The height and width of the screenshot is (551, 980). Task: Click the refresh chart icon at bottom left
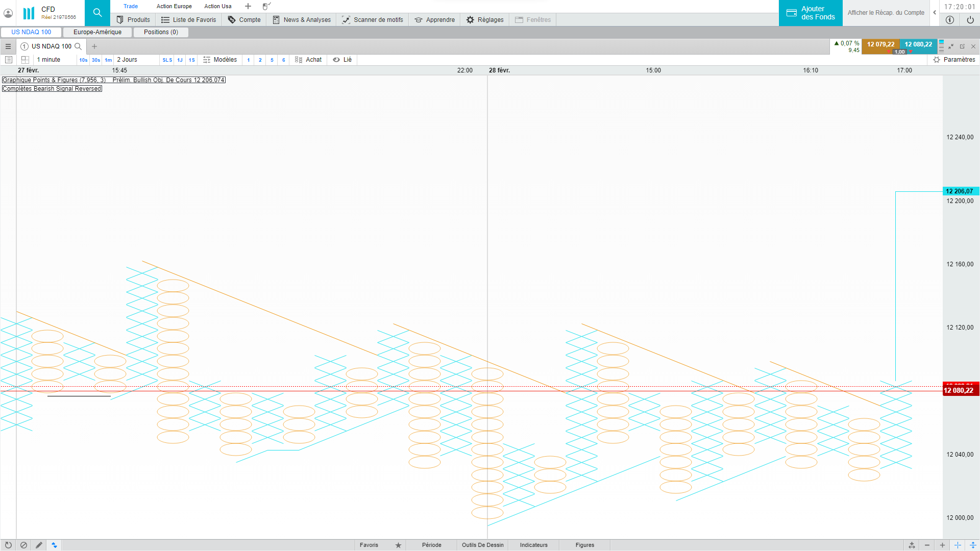8,545
